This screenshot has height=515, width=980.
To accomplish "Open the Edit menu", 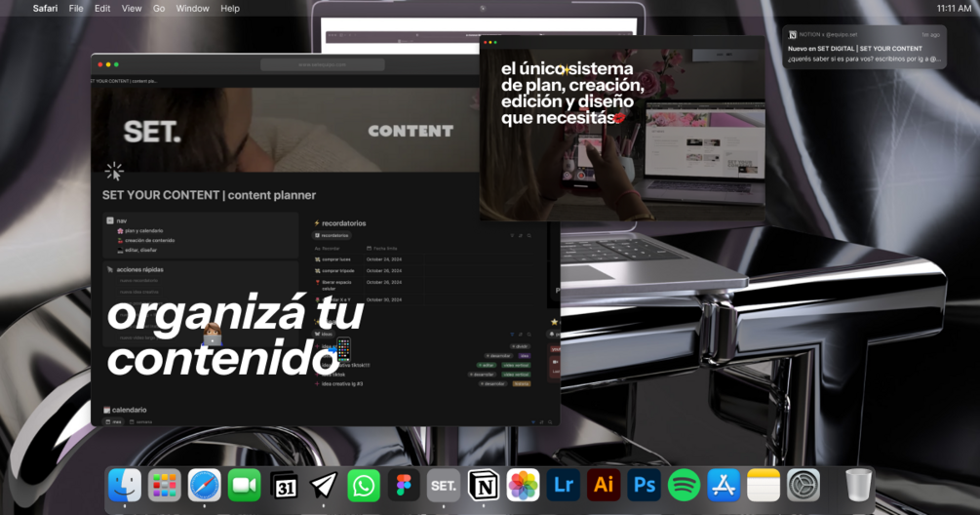I will pyautogui.click(x=102, y=8).
